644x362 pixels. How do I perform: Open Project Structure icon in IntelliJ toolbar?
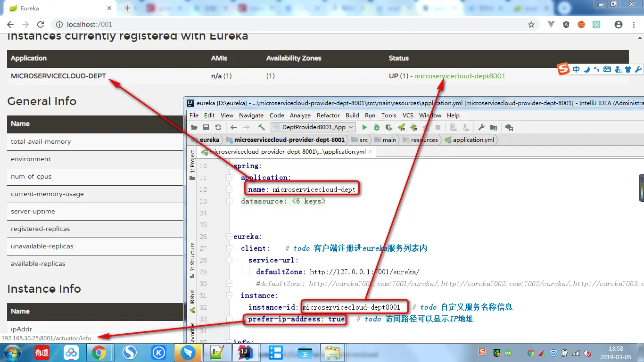(494, 127)
